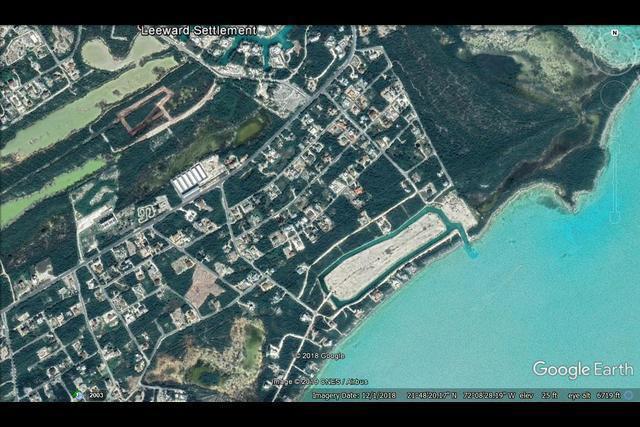Click the 2003 historical imagery year

tap(96, 395)
